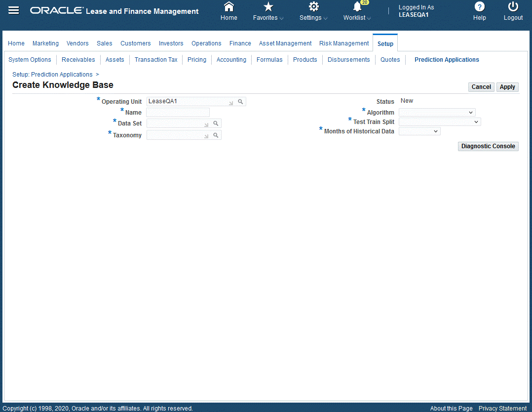Go to the Operations tab
The height and width of the screenshot is (412, 532).
tap(206, 43)
